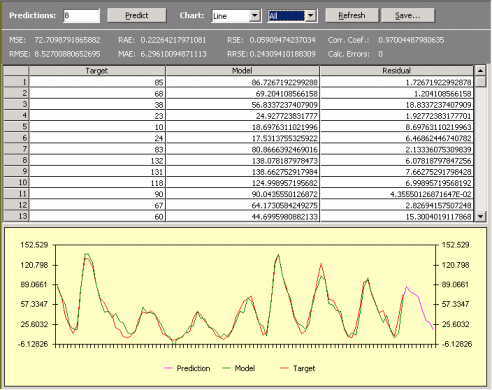This screenshot has width=492, height=390.
Task: Select row header 13 in table
Action: pos(16,216)
